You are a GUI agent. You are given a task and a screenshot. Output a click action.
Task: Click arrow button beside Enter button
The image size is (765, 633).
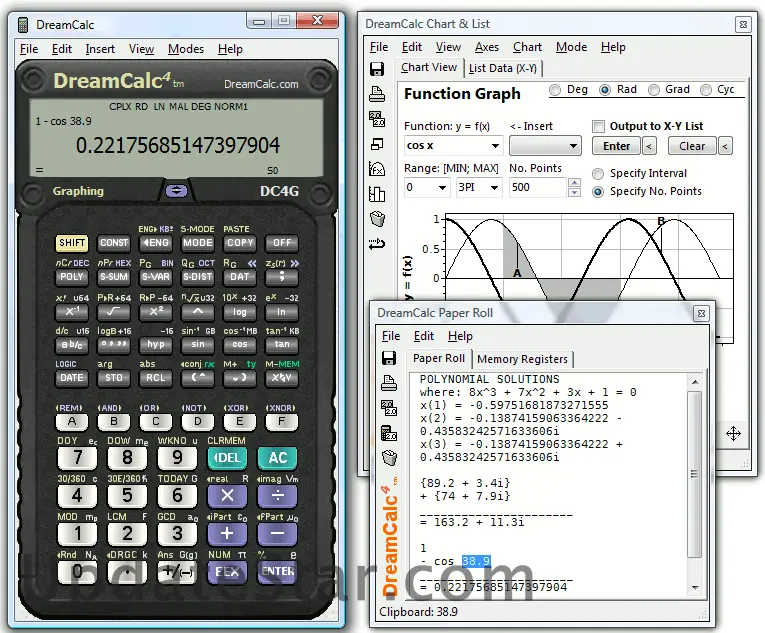649,146
